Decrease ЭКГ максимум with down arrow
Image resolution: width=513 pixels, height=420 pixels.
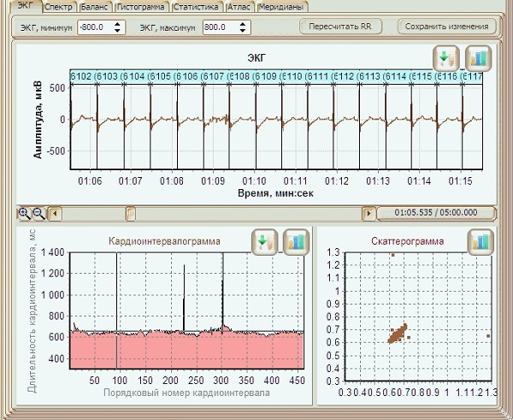tap(243, 31)
